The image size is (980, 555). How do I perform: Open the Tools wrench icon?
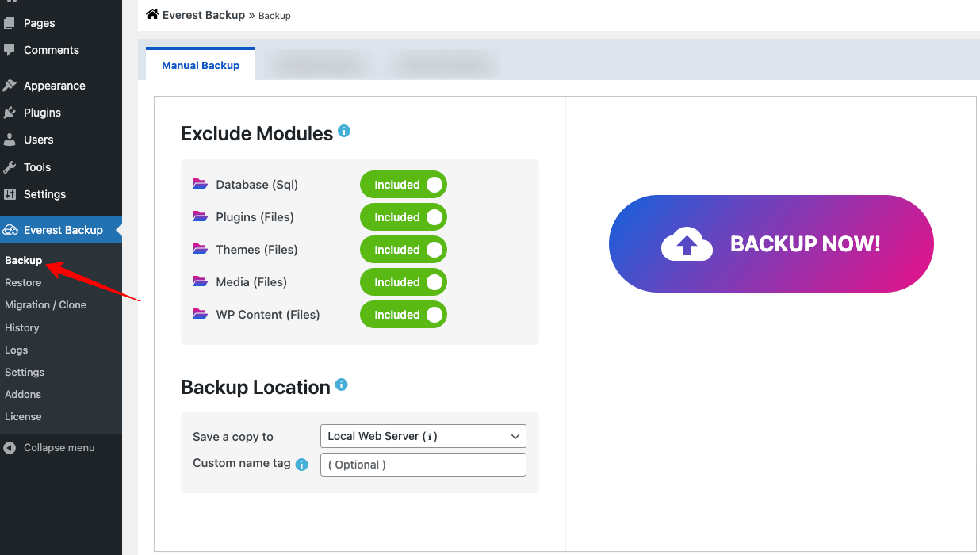(10, 167)
